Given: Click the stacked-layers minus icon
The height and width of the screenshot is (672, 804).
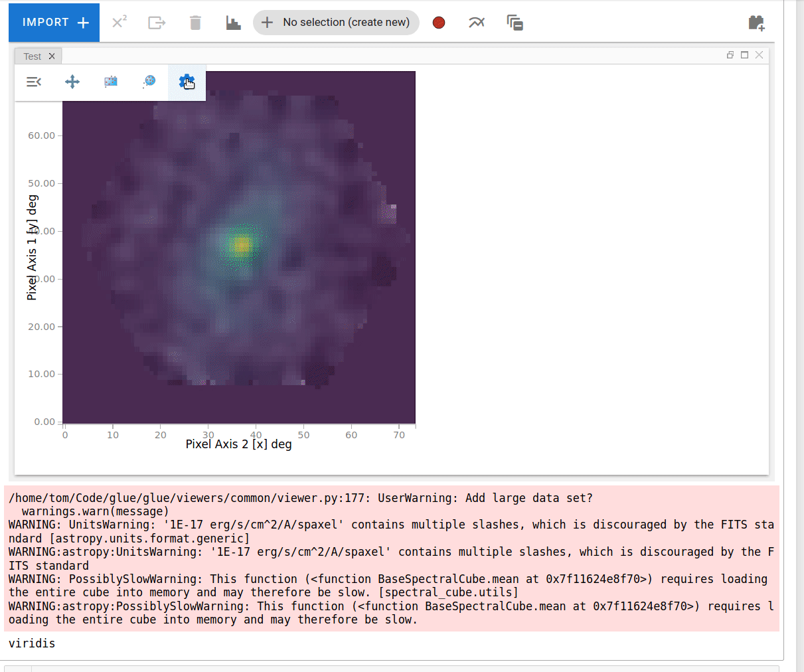Looking at the screenshot, I should (515, 23).
